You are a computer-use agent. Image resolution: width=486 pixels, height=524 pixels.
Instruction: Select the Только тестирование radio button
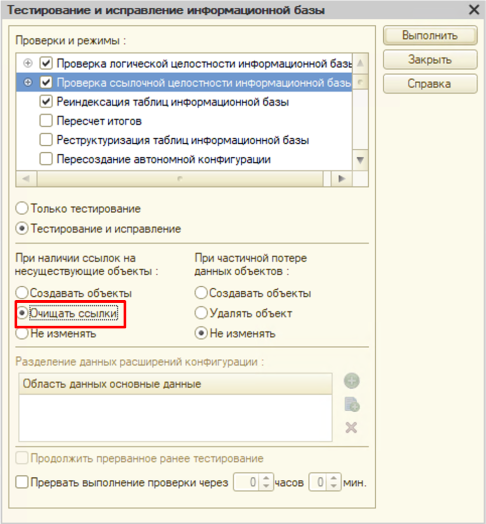[x=22, y=209]
